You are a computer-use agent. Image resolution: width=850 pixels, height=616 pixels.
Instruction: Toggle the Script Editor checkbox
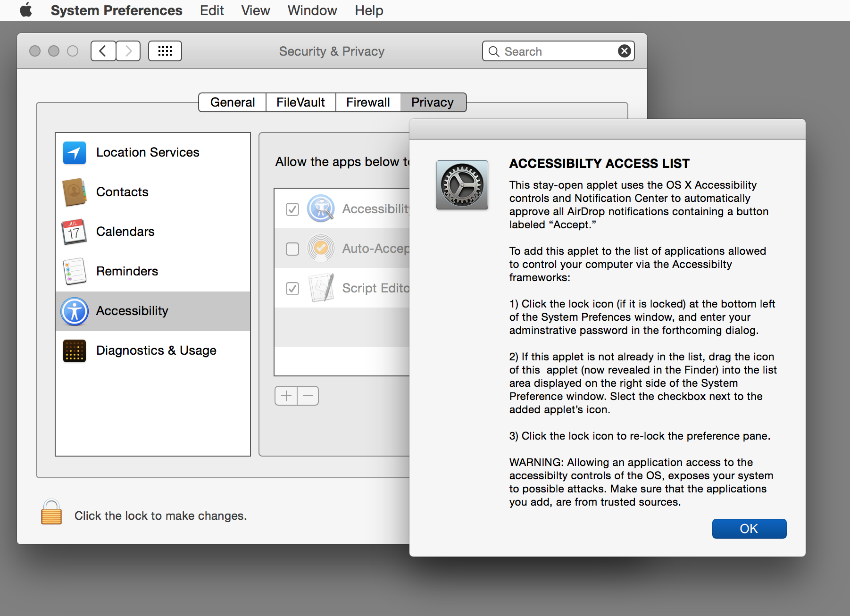(292, 288)
